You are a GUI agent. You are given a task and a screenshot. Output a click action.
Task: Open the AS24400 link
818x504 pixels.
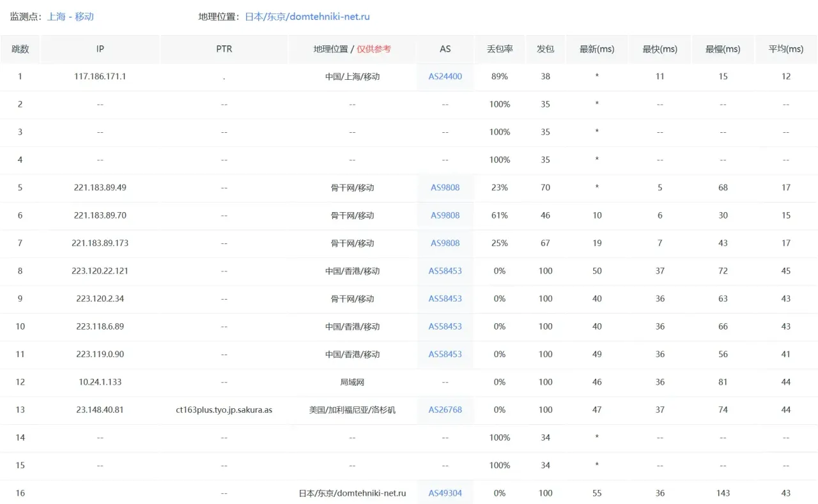point(445,77)
